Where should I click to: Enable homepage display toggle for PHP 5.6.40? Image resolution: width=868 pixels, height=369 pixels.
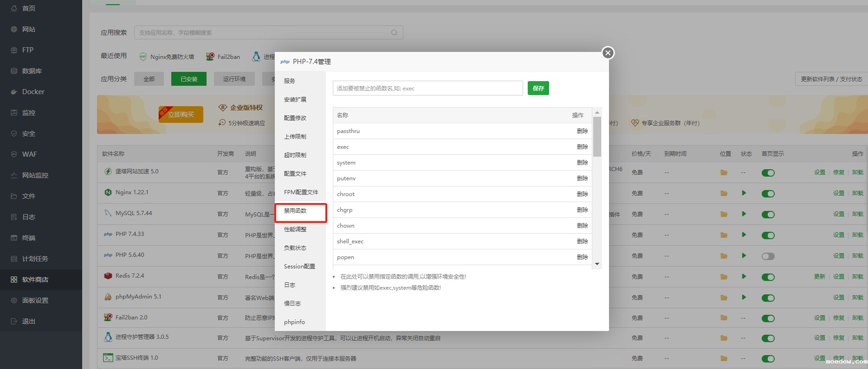[768, 256]
